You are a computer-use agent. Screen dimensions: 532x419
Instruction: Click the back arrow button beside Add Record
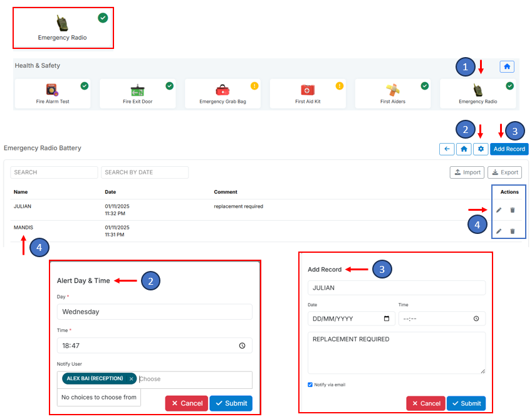click(447, 149)
